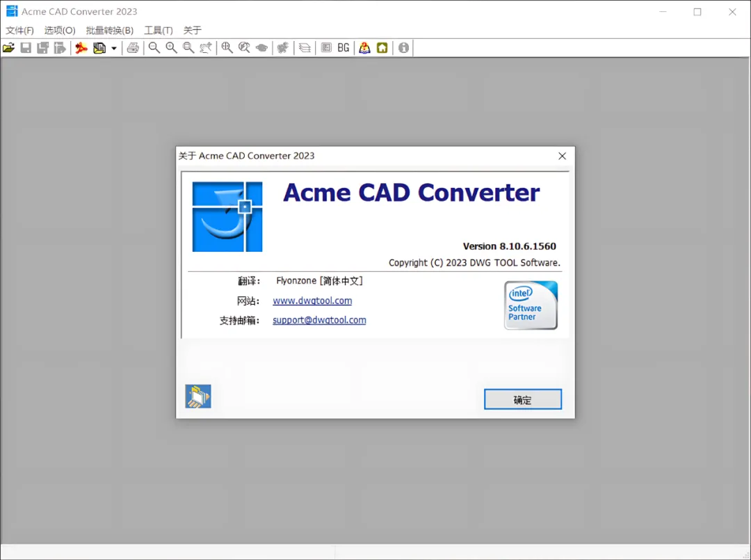751x560 pixels.
Task: Open the 工具(T) menu
Action: click(x=159, y=30)
